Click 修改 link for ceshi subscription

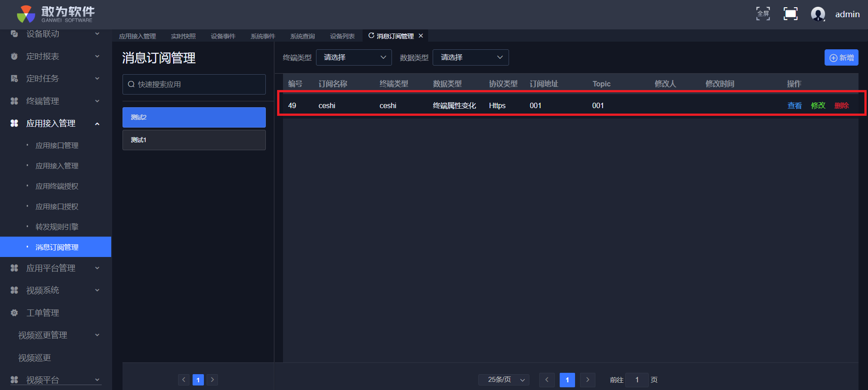[818, 105]
